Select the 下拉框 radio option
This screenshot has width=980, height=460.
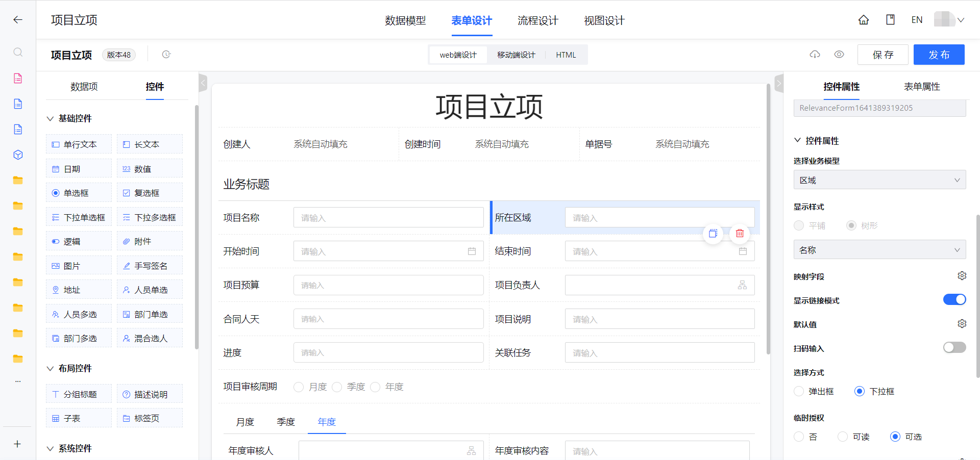860,391
